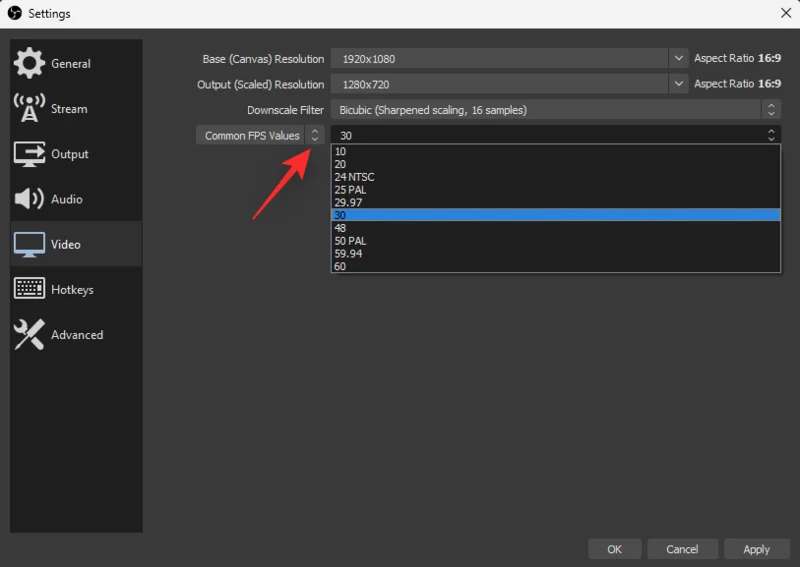The height and width of the screenshot is (567, 800).
Task: Click the Video monitor icon
Action: (29, 244)
